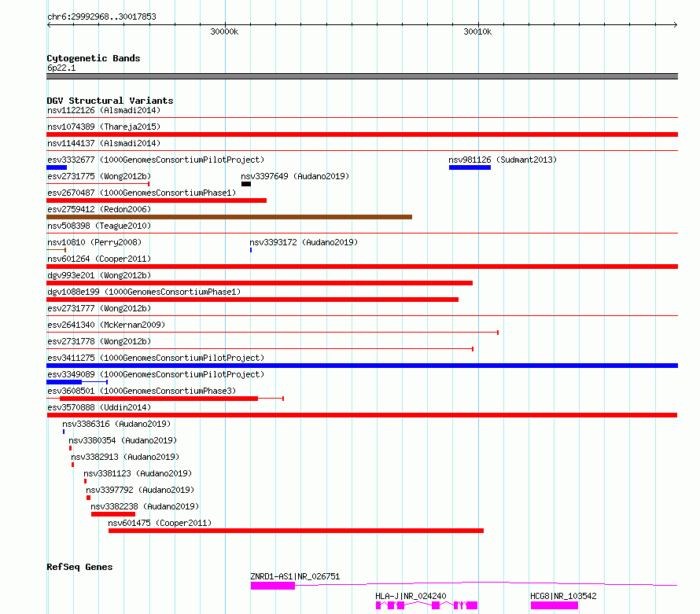Click nsv10810 (Perry2008) label

point(94,242)
